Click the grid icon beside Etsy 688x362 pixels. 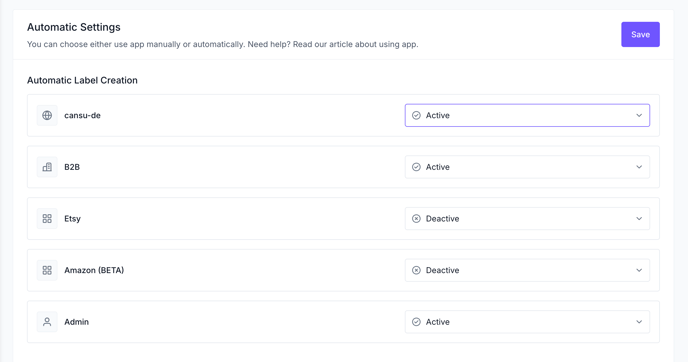click(x=47, y=219)
